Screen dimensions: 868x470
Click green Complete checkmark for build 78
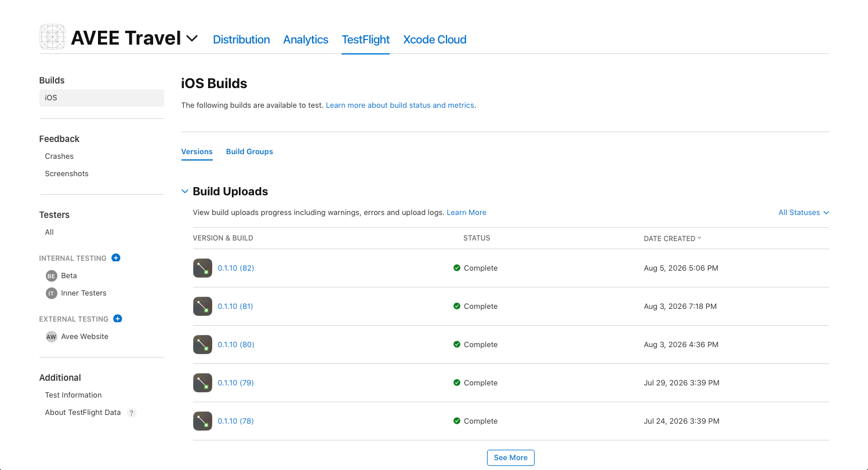pyautogui.click(x=457, y=421)
